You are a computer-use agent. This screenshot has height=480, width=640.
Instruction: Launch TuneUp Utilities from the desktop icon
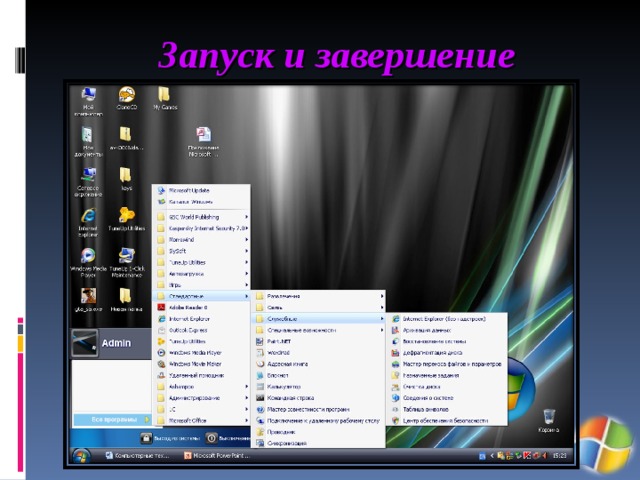(x=127, y=215)
